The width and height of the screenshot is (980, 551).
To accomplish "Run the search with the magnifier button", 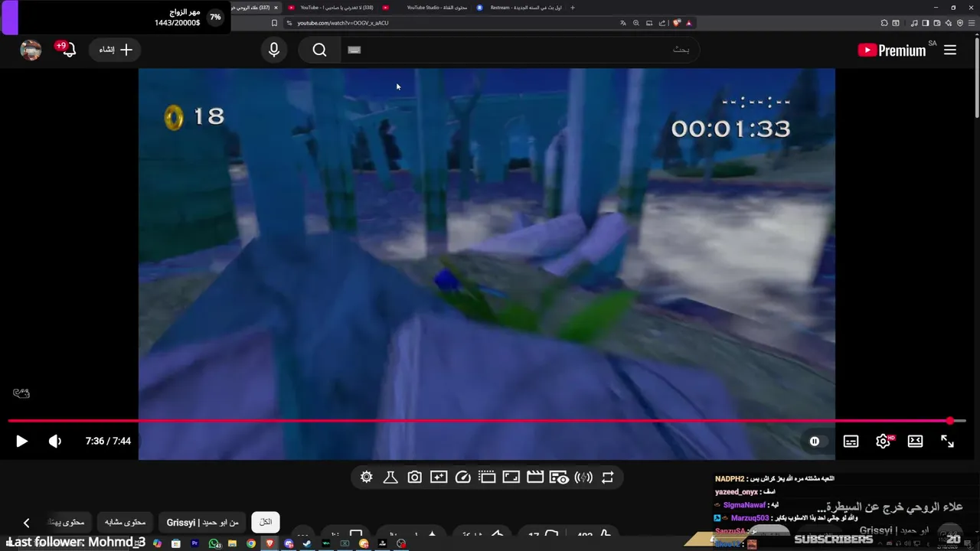I will click(319, 50).
